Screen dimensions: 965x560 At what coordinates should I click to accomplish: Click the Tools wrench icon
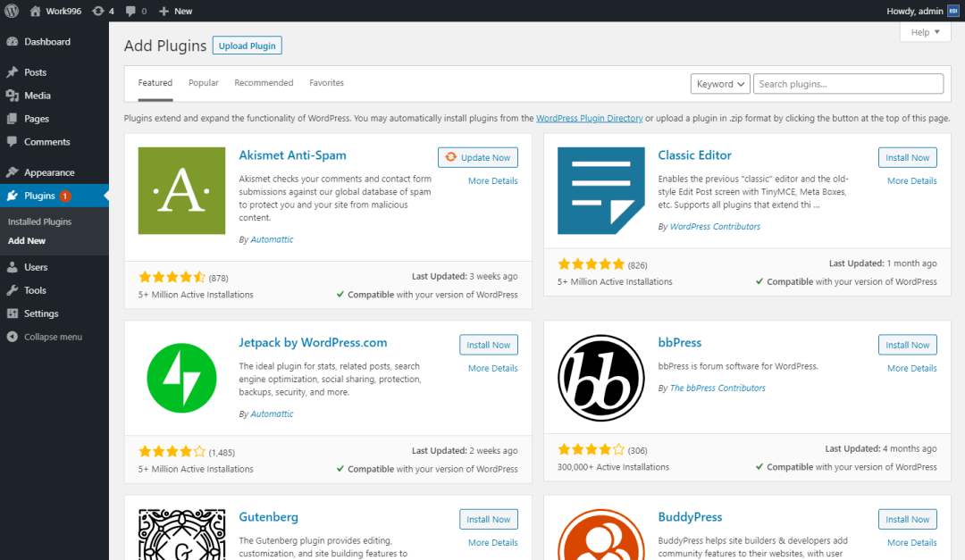point(13,290)
